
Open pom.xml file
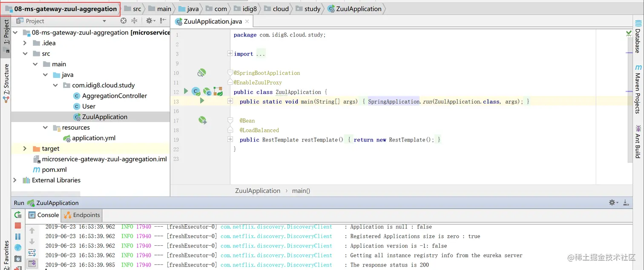pos(50,170)
